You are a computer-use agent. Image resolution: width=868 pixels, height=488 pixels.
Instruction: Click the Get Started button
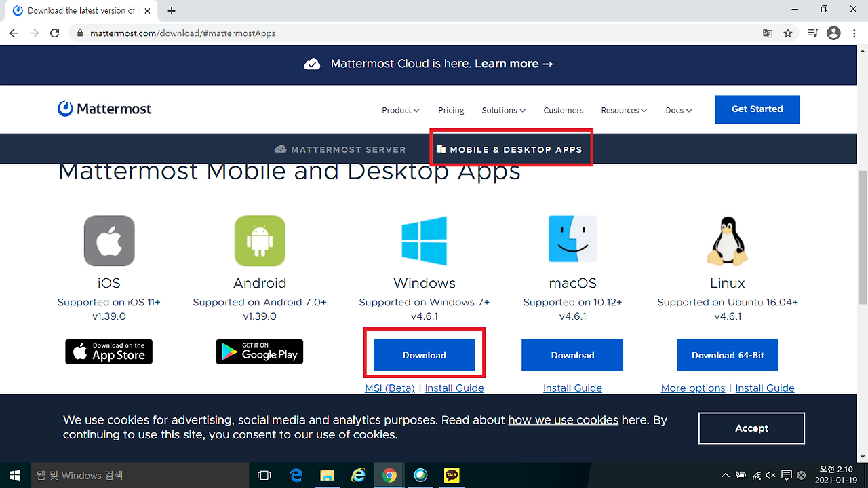[x=757, y=109]
